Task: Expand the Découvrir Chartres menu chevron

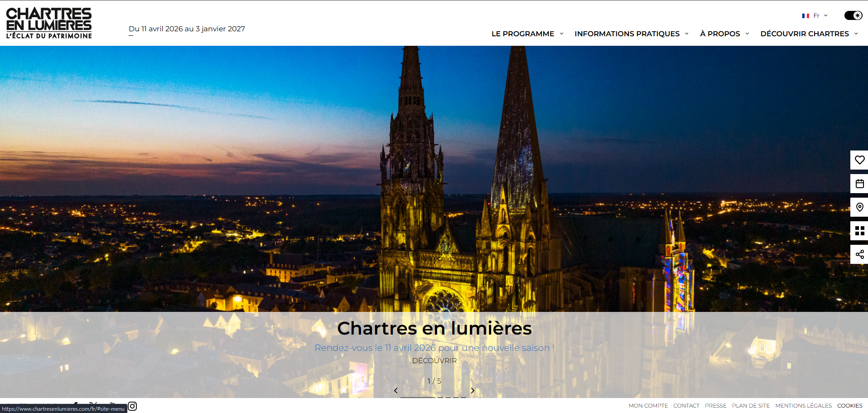Action: [856, 34]
